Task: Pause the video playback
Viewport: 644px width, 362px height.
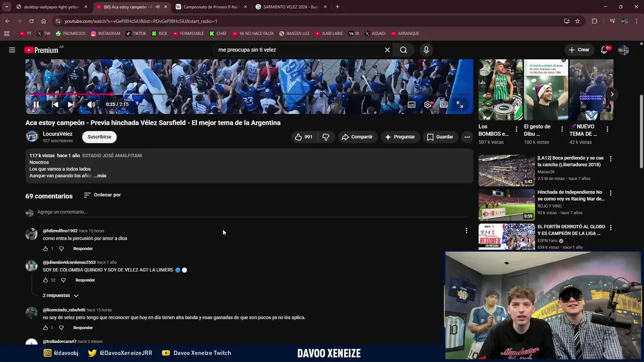Action: 36,105
